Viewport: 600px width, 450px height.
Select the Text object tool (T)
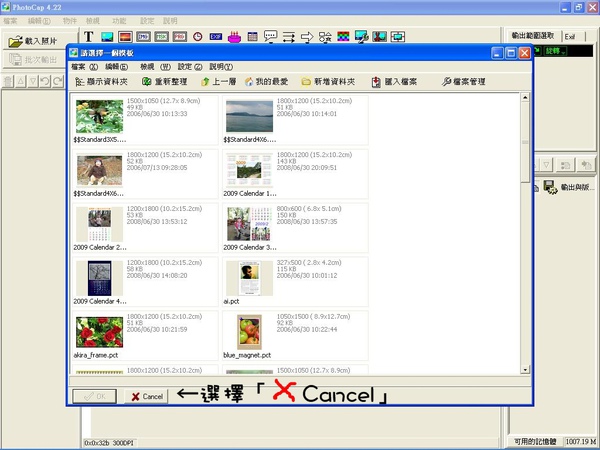pos(88,37)
